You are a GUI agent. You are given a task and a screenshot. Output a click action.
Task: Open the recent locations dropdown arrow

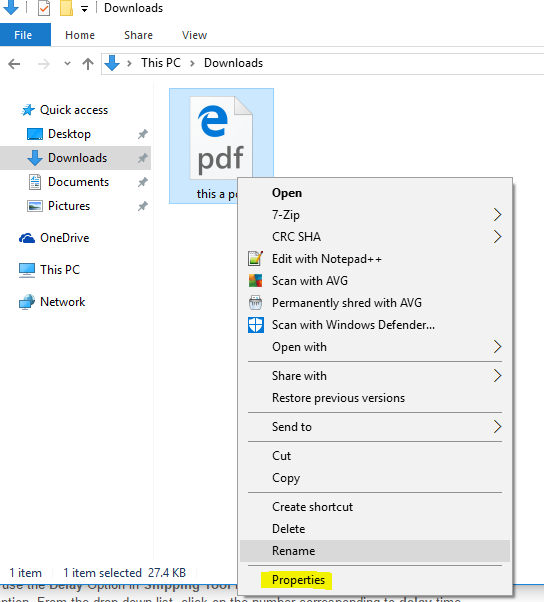pyautogui.click(x=67, y=63)
